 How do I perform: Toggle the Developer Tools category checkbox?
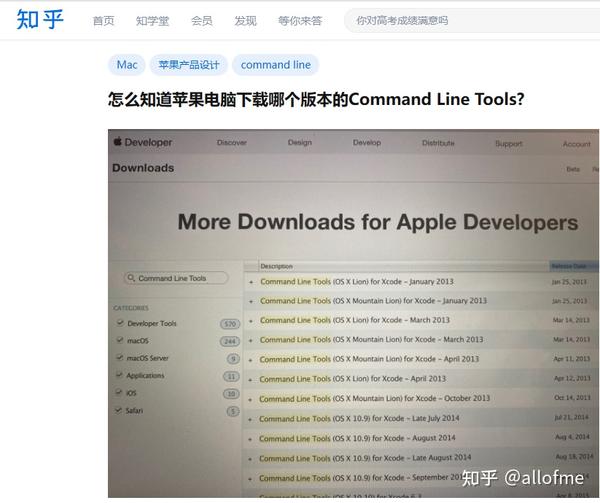tap(120, 322)
